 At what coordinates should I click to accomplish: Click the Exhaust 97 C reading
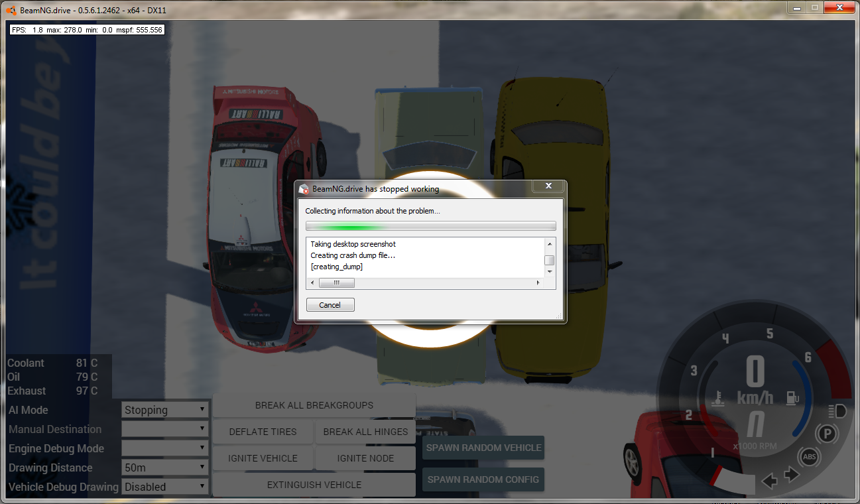[52, 391]
